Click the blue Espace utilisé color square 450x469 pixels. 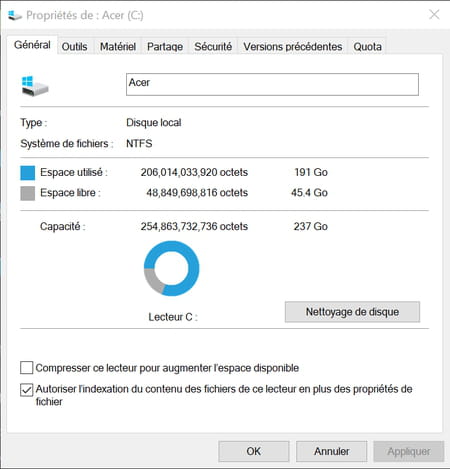click(28, 173)
